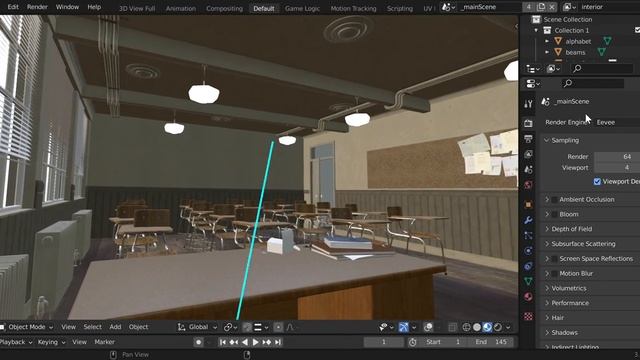Viewport: 640px width, 360px height.
Task: Toggle the preview range clock icon
Action: (412, 342)
